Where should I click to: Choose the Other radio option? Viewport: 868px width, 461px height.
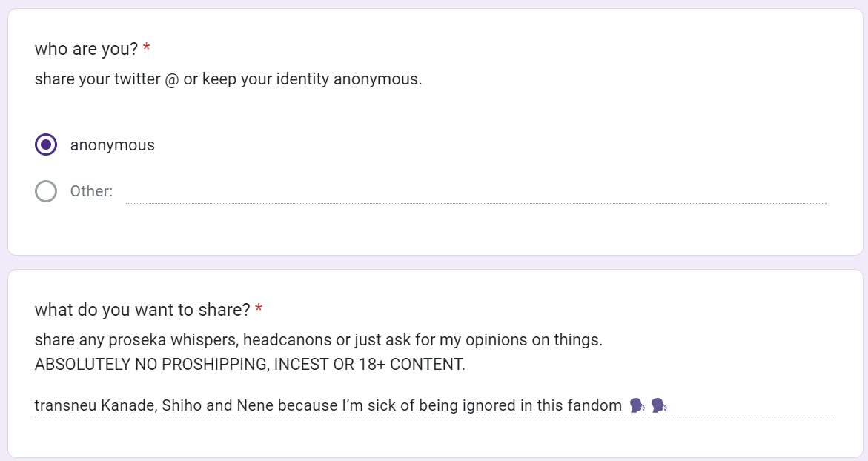[x=46, y=191]
